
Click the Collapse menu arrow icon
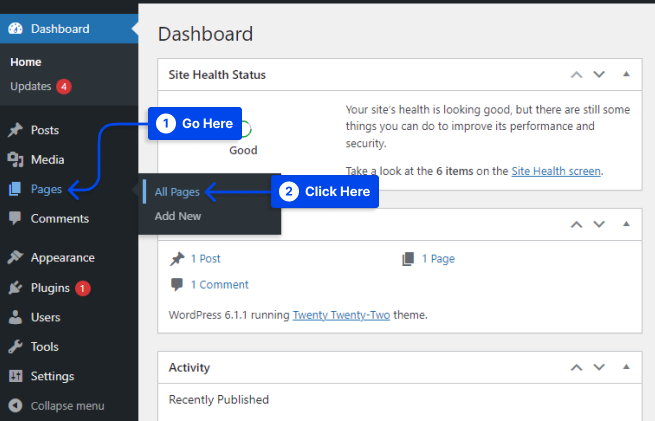tap(15, 406)
